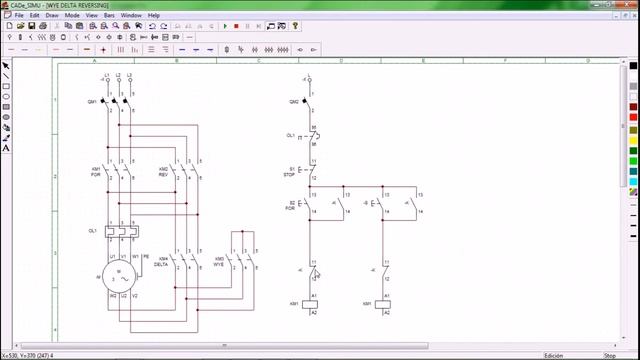Viewport: 640px width, 360px height.
Task: Select the empty Rectangle tool
Action: coord(6,87)
